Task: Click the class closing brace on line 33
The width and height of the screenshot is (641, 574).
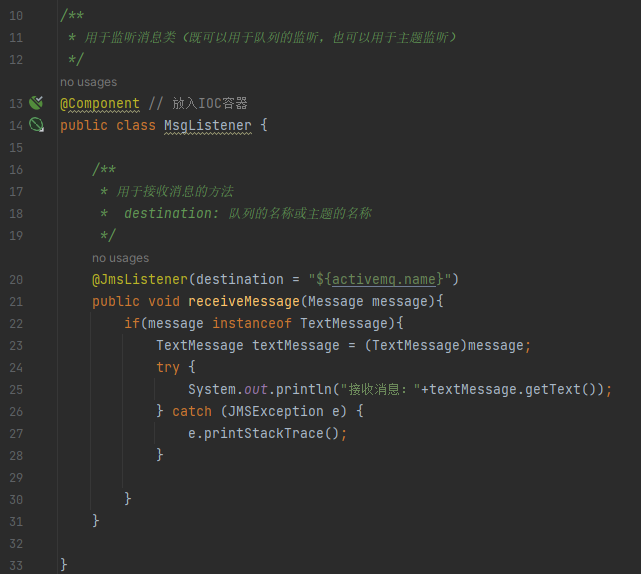Action: pyautogui.click(x=64, y=565)
